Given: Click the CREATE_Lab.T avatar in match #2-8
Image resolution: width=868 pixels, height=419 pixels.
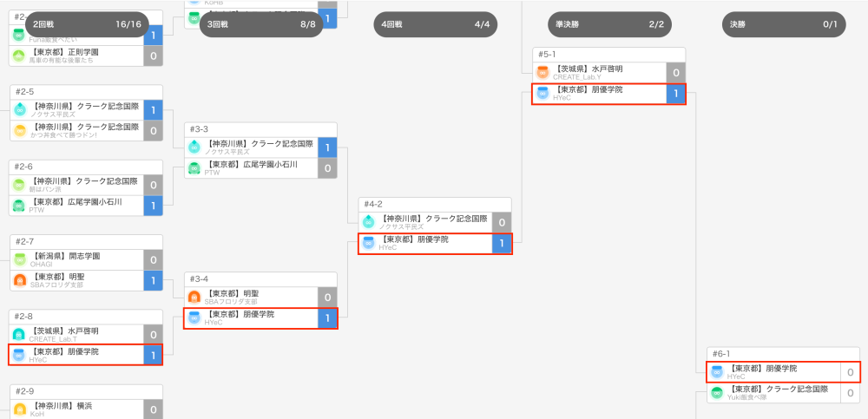Looking at the screenshot, I should [19, 334].
